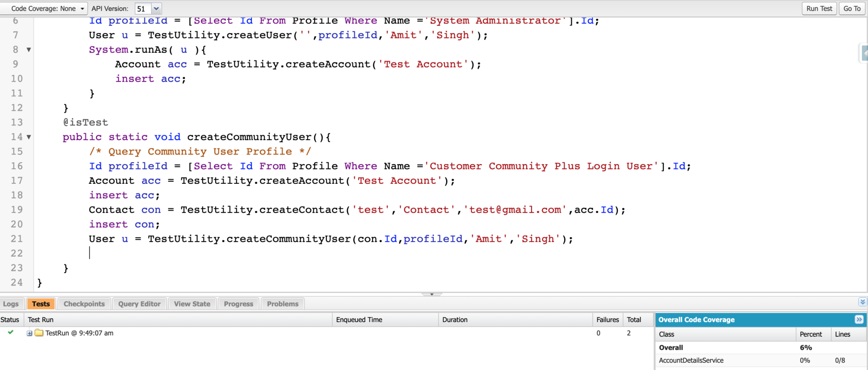Switch to the Logs tab

[x=11, y=304]
